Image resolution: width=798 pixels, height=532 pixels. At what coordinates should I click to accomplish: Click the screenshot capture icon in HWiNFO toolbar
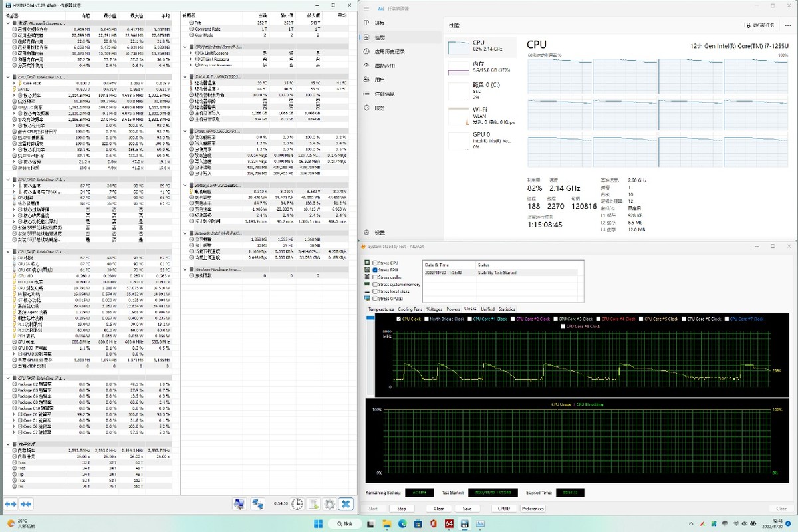point(239,505)
